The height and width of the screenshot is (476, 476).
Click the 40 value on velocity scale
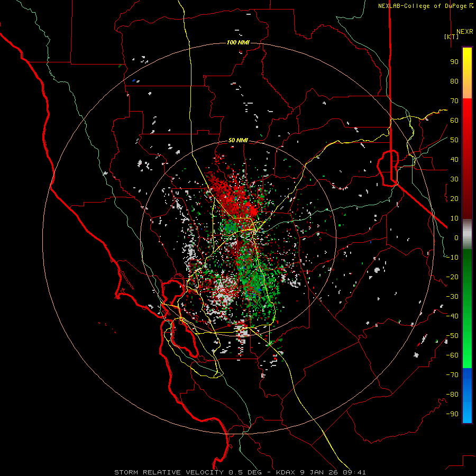454,159
